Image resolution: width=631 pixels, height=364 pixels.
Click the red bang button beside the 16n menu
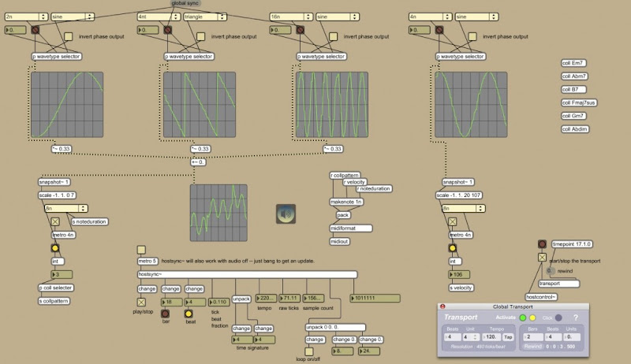[x=301, y=30]
